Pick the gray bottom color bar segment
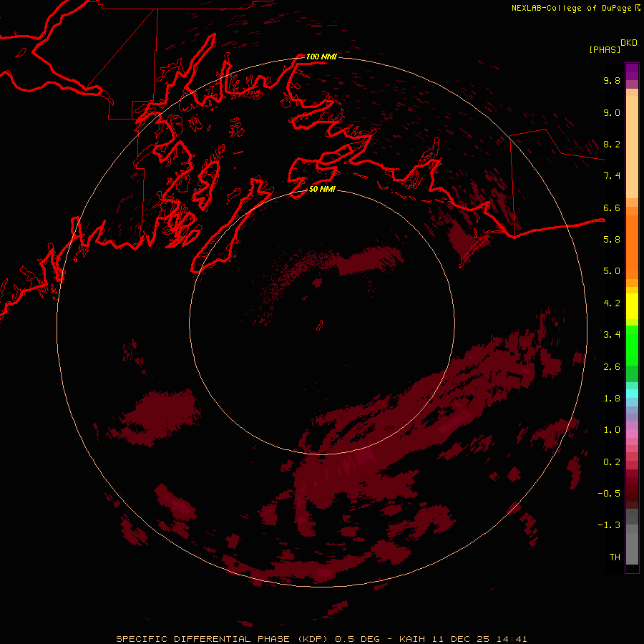The height and width of the screenshot is (644, 644). pyautogui.click(x=632, y=548)
